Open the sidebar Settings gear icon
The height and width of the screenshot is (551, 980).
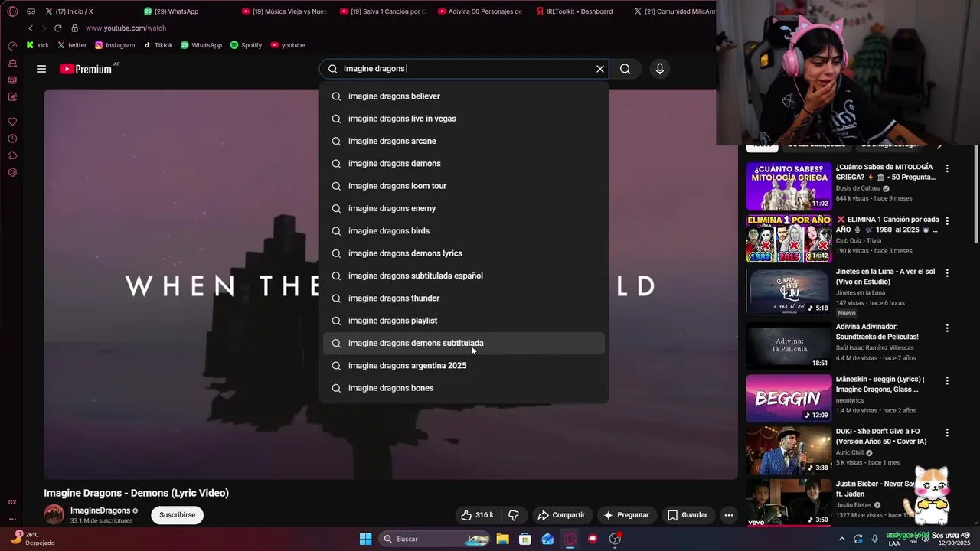tap(12, 172)
